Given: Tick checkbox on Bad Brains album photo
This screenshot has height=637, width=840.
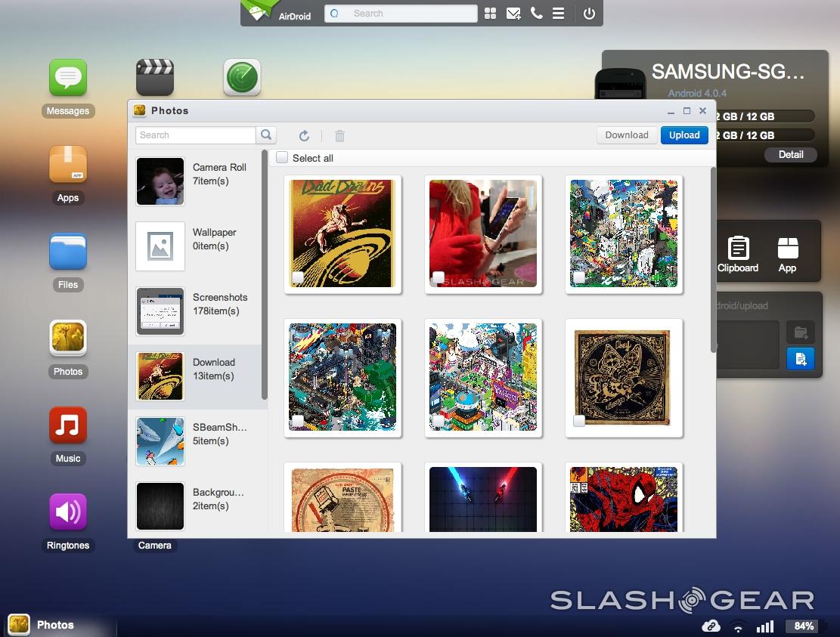Looking at the screenshot, I should (298, 277).
